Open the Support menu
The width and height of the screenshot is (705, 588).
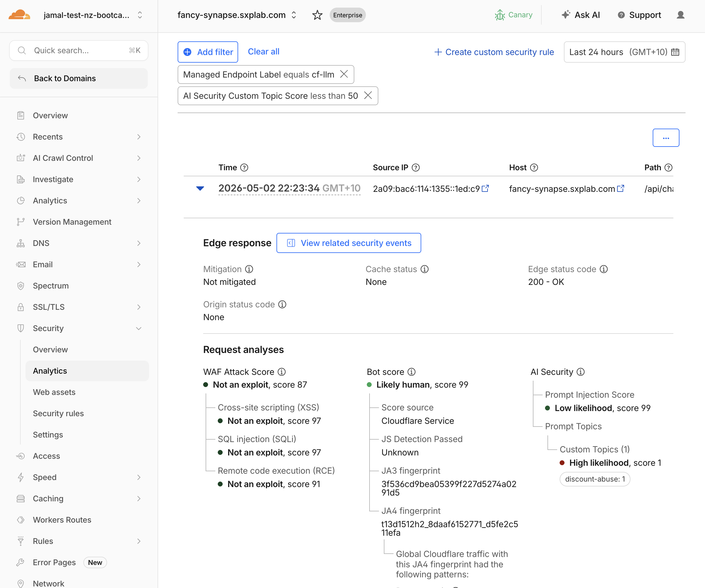(639, 15)
